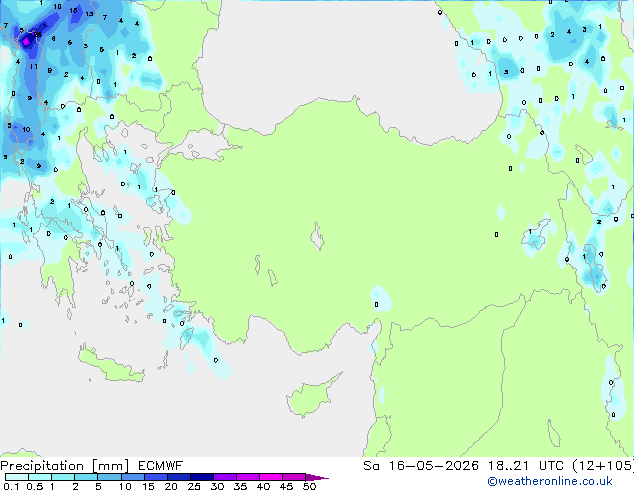This screenshot has height=490, width=634.
Task: Click the '0.5' legend scale label
Action: pos(35,486)
